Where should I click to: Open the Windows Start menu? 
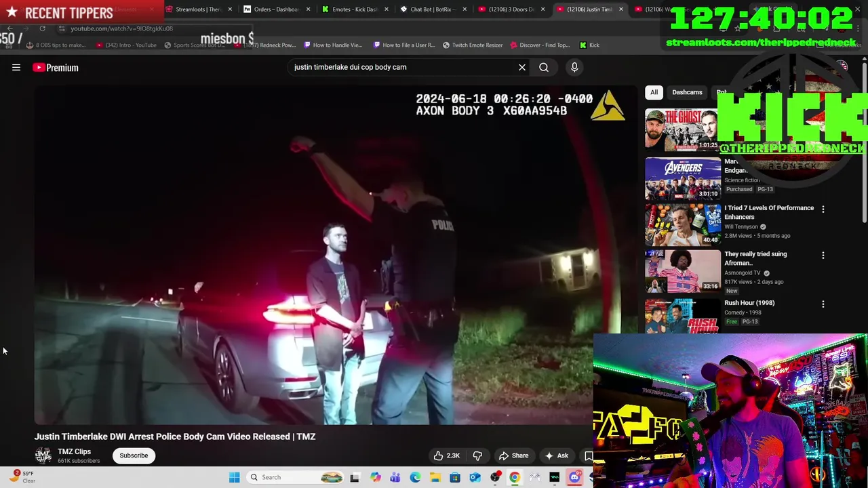[234, 477]
